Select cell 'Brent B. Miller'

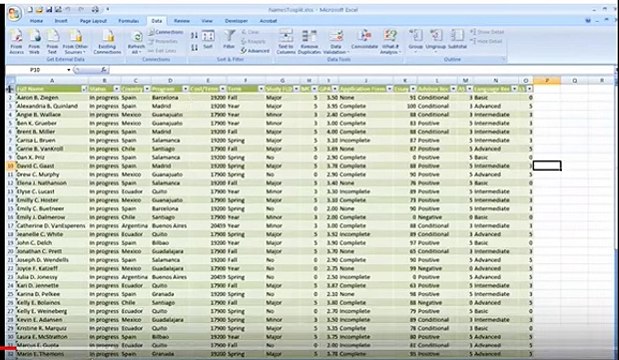point(52,132)
